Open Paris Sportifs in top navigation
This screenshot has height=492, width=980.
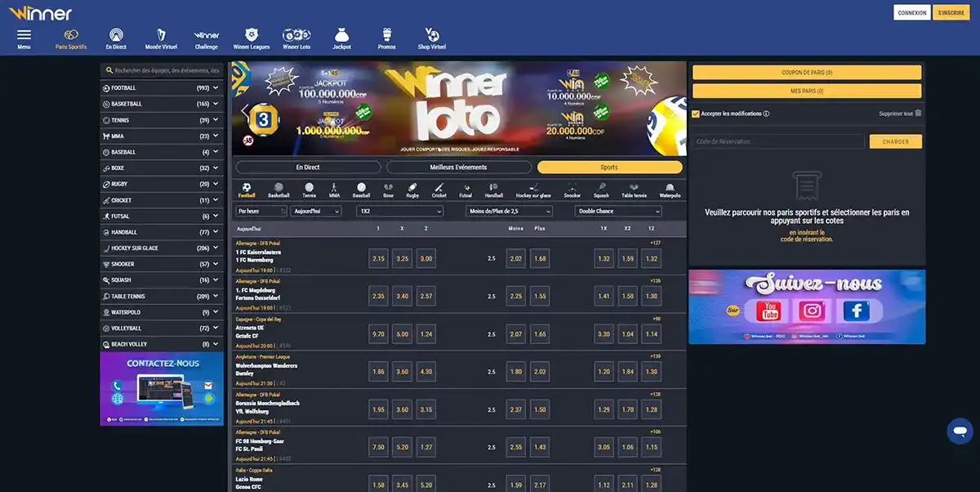(x=71, y=38)
